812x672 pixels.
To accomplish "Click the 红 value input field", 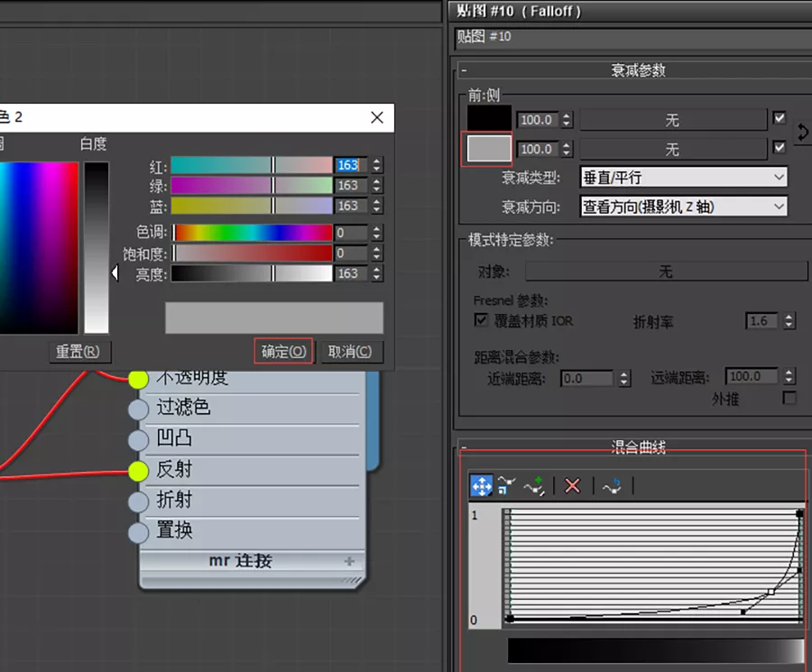I will pyautogui.click(x=350, y=165).
